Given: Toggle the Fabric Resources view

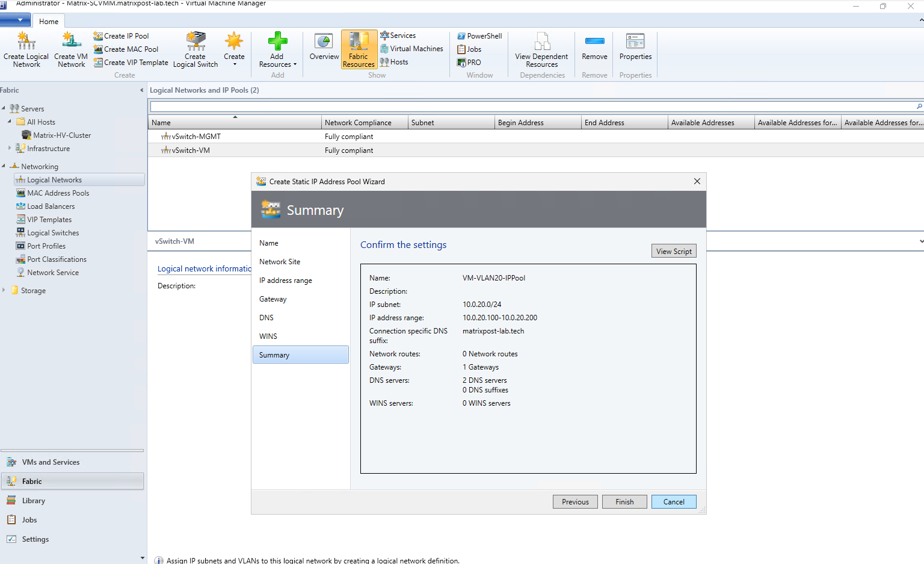Looking at the screenshot, I should coord(359,49).
